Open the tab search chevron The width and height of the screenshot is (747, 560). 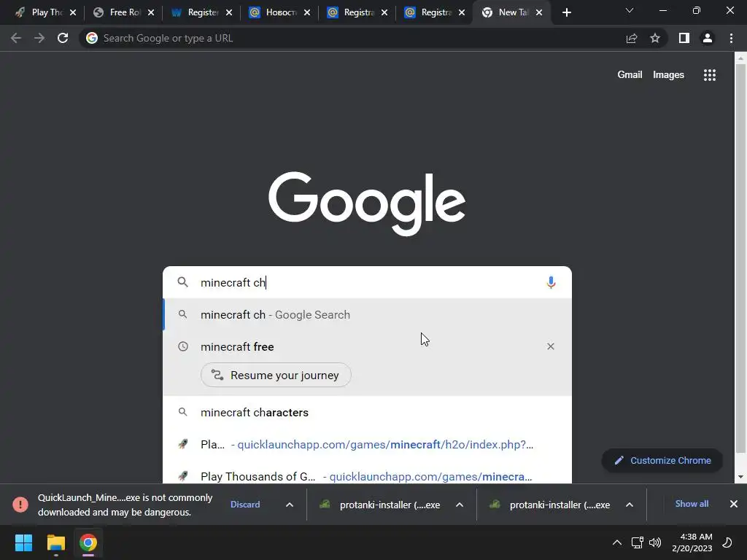click(x=630, y=10)
